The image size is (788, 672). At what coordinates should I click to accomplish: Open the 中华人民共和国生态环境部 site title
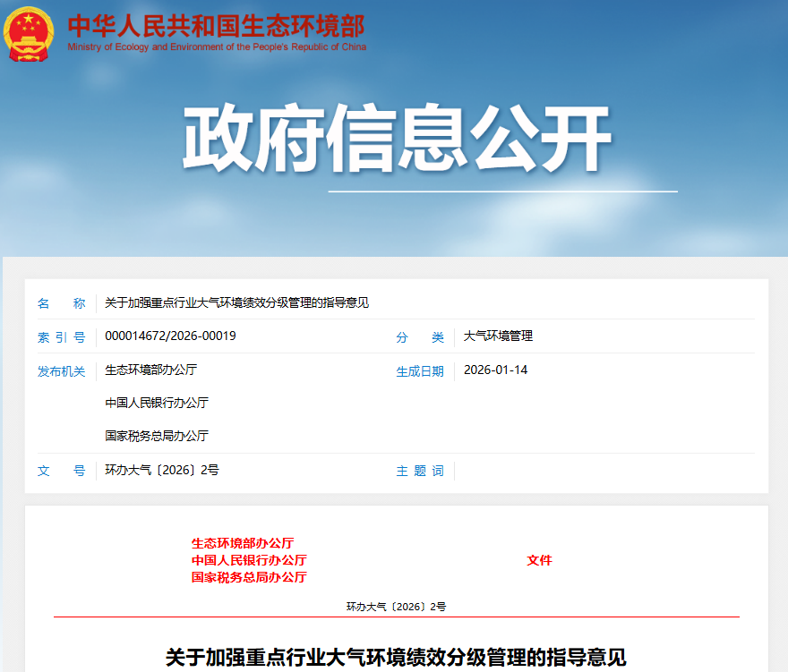[216, 23]
